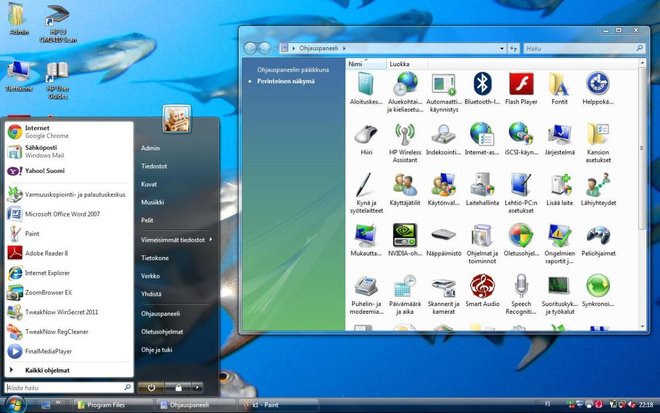Viewport: 660px width, 413px height.
Task: Open Tiedostot link in Start menu
Action: (x=154, y=166)
